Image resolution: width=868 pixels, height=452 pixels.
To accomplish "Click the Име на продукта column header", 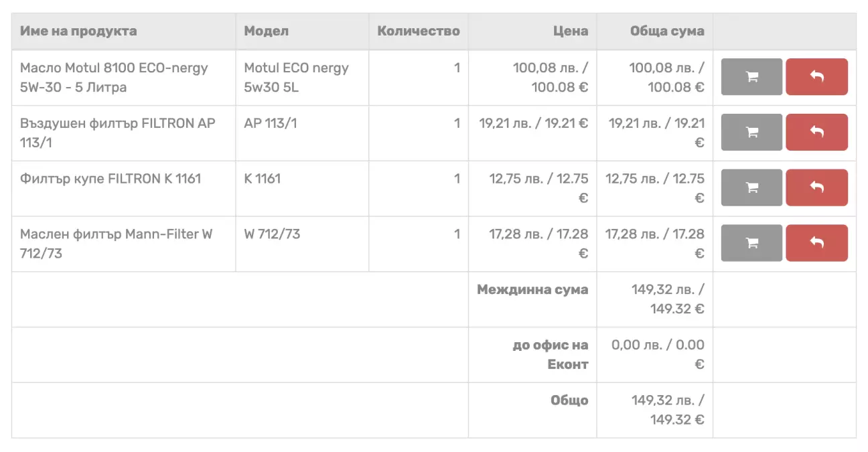I will 78,31.
